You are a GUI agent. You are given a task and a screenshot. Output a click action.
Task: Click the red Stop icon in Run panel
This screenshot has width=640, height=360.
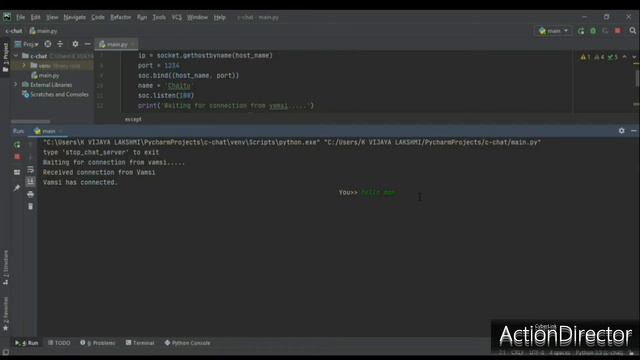17,157
